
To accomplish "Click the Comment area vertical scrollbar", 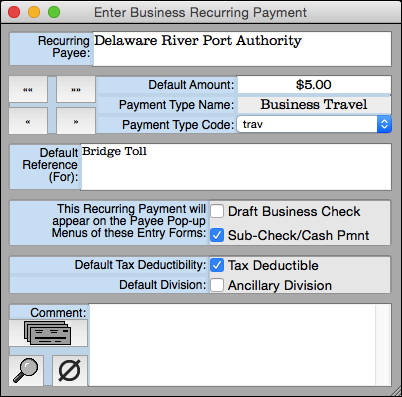I will tap(383, 345).
